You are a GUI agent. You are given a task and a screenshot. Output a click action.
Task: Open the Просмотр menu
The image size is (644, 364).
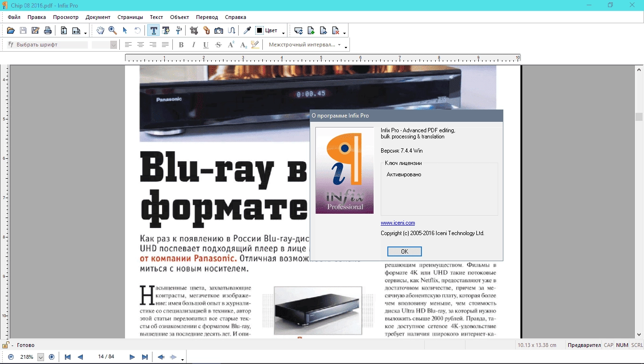[66, 17]
